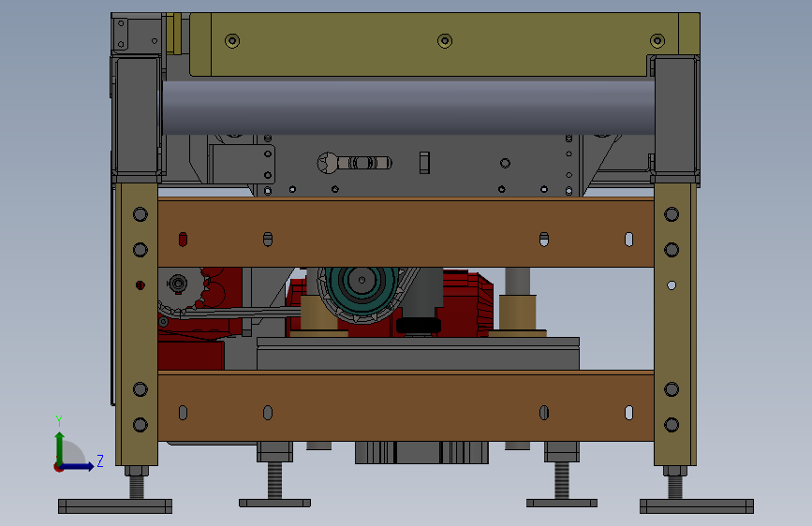Screen dimensions: 812x526
Task: Click the blue Z axis arrow
Action: pyautogui.click(x=78, y=466)
